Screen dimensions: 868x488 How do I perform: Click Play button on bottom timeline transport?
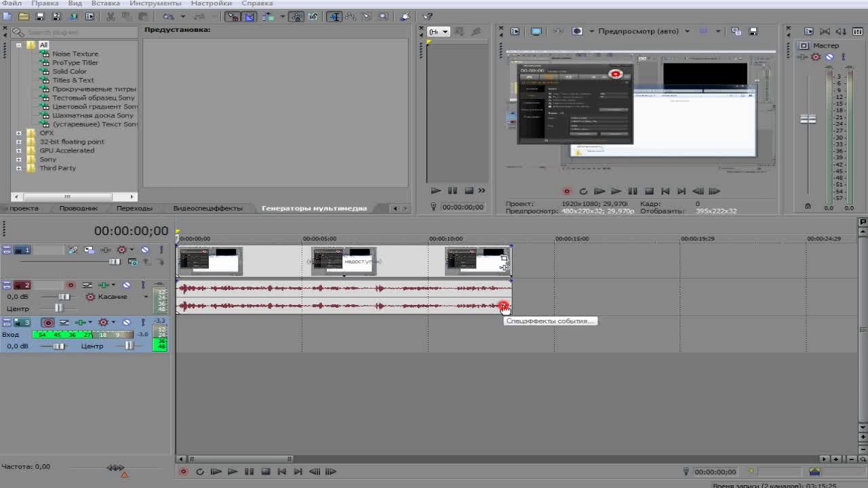[x=233, y=472]
